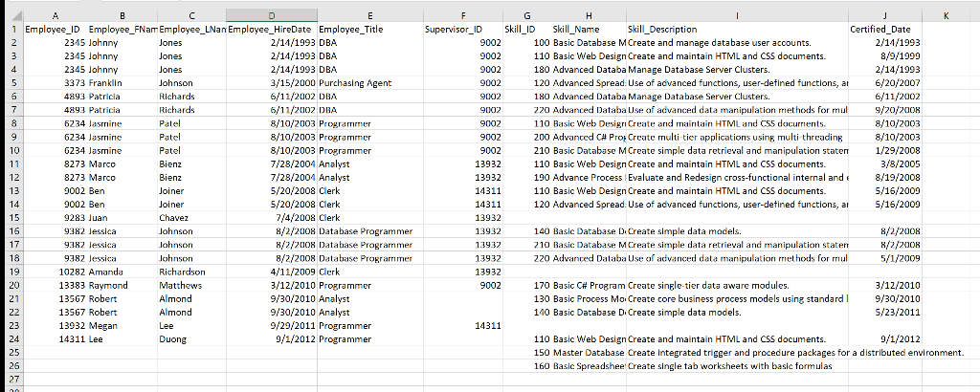Select the 'Matthews' last name cell
Screen dimensions: 980x392
[x=191, y=285]
